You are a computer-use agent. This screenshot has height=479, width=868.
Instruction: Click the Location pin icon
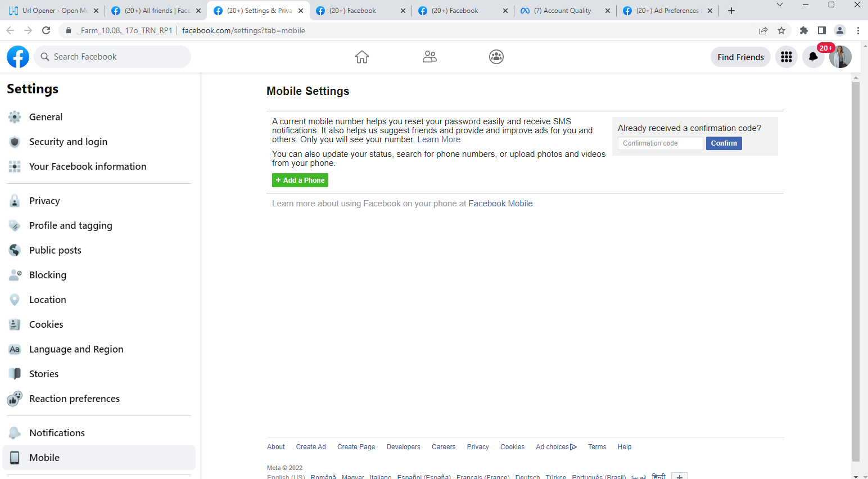pyautogui.click(x=15, y=300)
